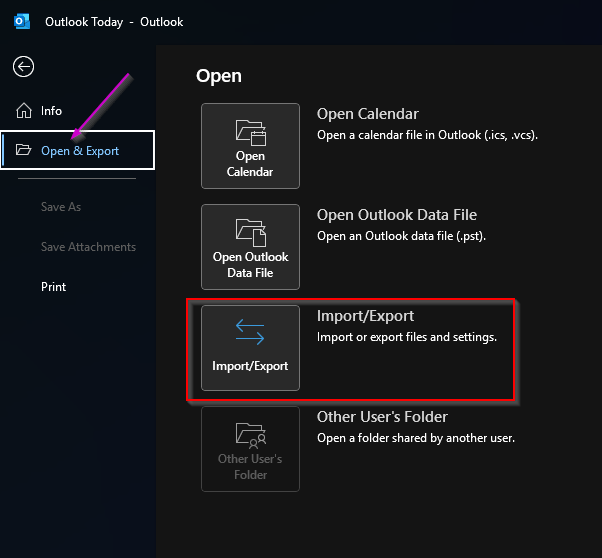Screen dimensions: 602x558
Task: Click the blue arrows Import/Export icon
Action: 250,333
